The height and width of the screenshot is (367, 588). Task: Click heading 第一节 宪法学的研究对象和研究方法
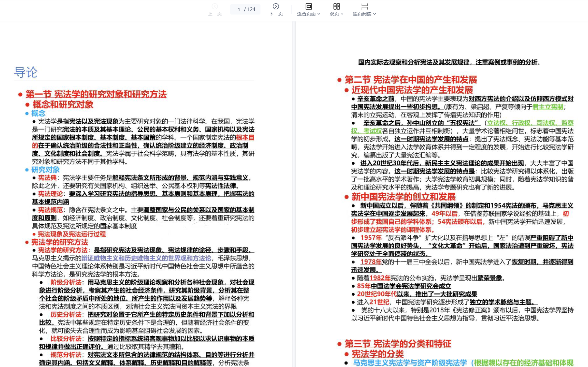(96, 94)
